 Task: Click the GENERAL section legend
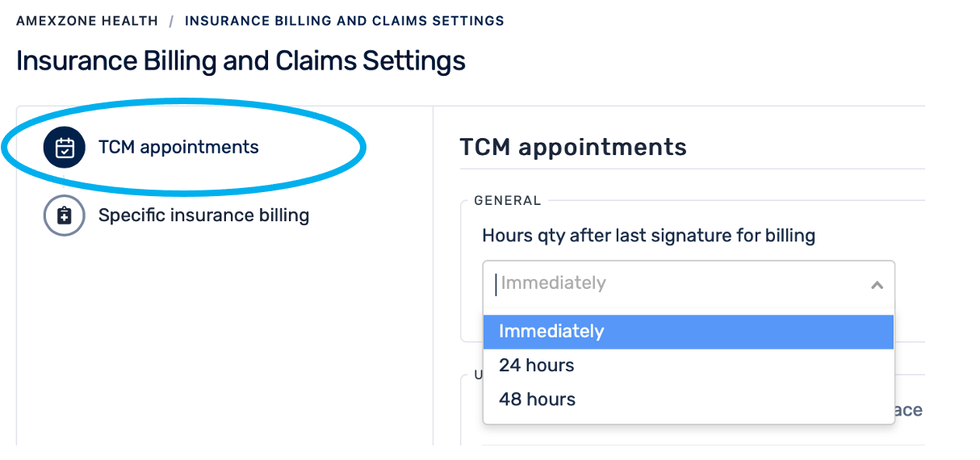[x=508, y=201]
